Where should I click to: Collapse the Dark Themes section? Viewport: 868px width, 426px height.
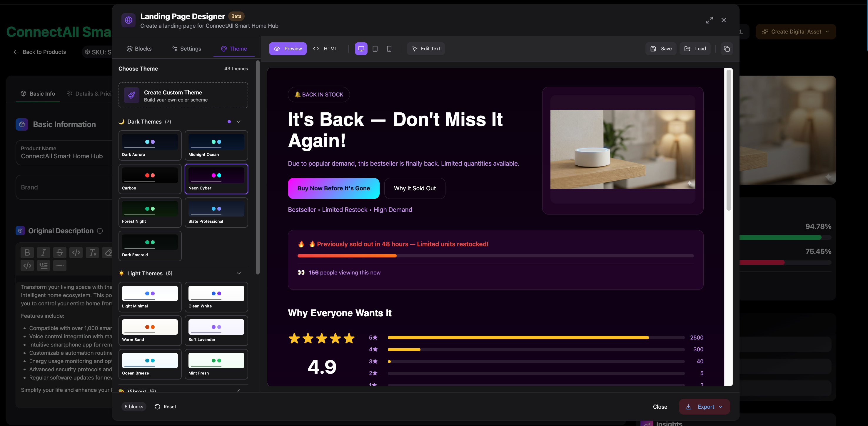coord(238,122)
